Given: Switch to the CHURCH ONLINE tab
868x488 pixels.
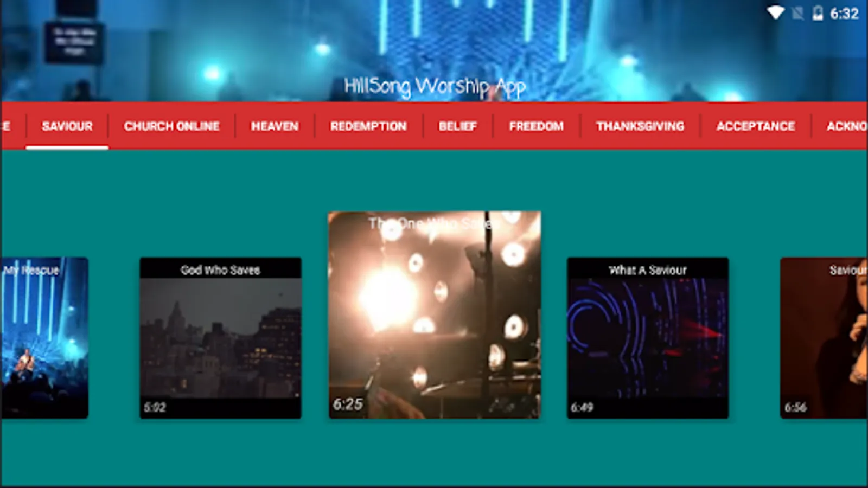Looking at the screenshot, I should point(171,126).
